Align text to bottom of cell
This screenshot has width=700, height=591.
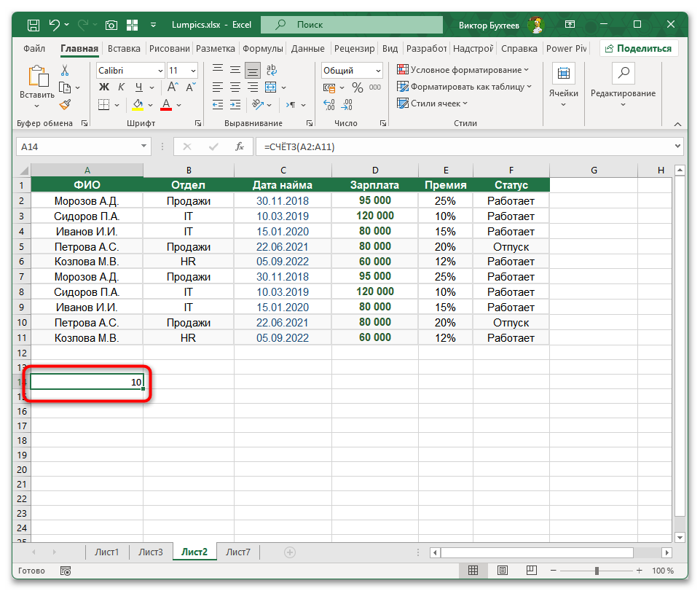coord(253,70)
